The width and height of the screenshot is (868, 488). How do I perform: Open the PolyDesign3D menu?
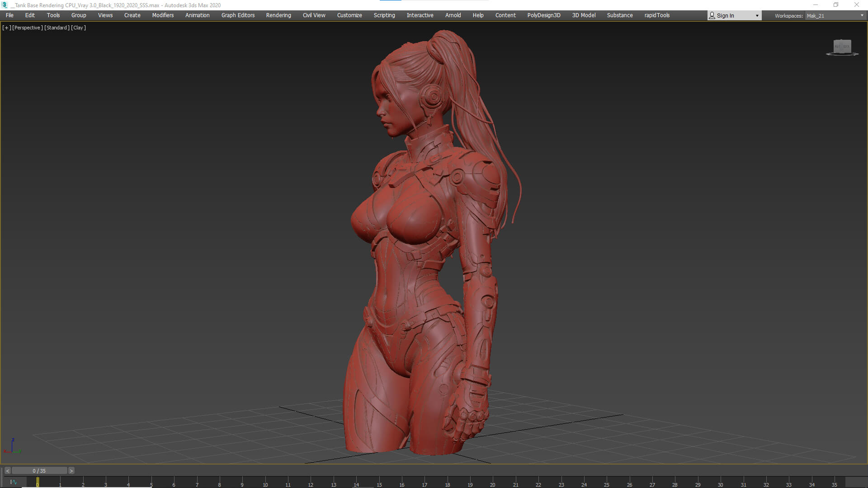544,15
